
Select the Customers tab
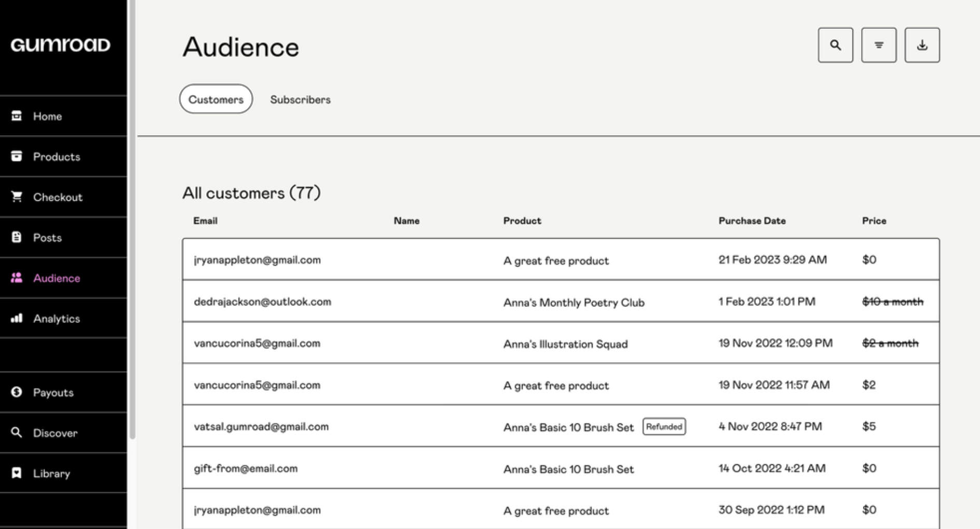coord(215,99)
